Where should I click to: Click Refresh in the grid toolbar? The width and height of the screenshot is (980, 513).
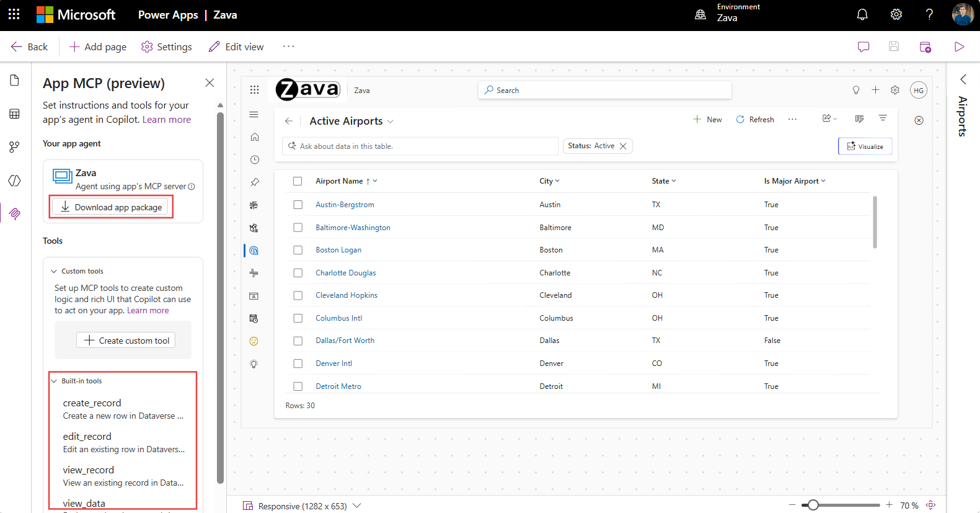[x=755, y=120]
